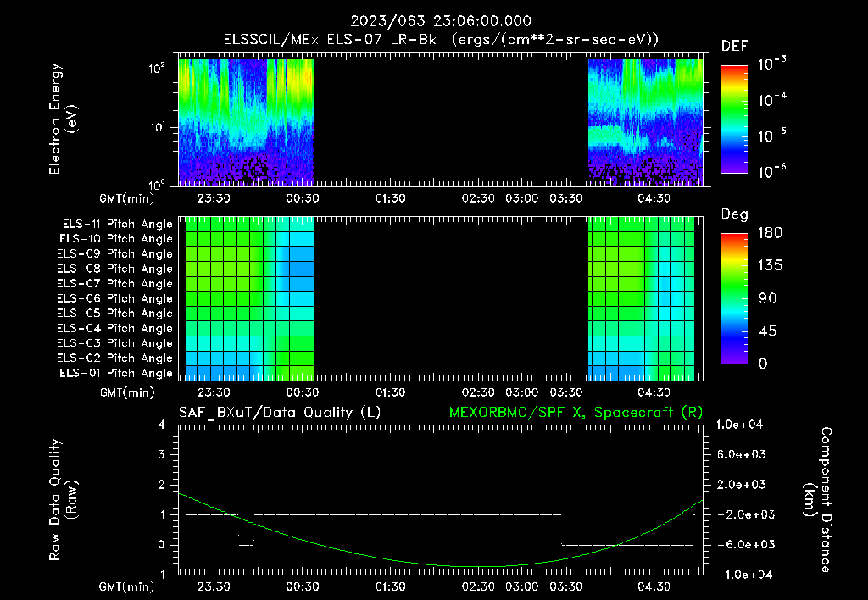Viewport: 868px width, 600px height.
Task: Click the SAF_BXuT/Data Quality (L) title
Action: (280, 413)
